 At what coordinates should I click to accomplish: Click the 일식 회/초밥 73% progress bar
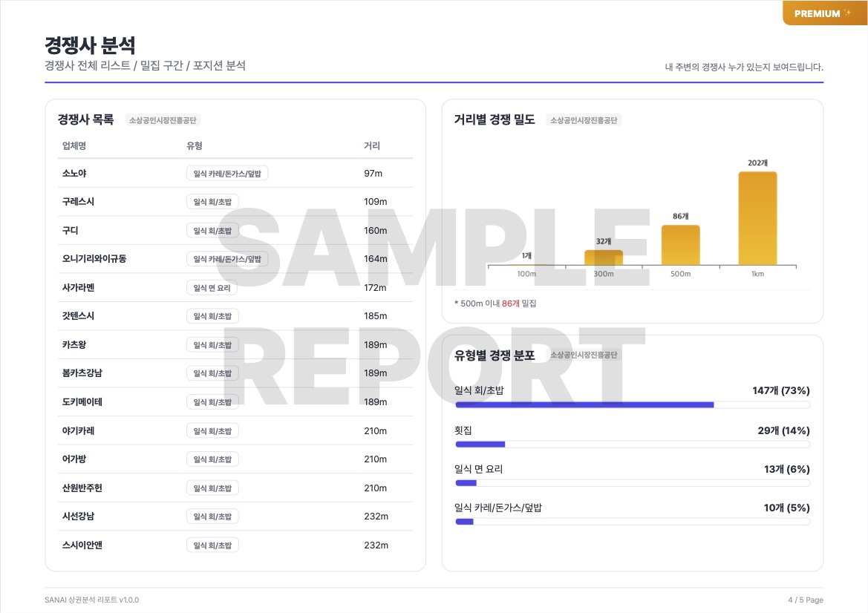pos(584,405)
